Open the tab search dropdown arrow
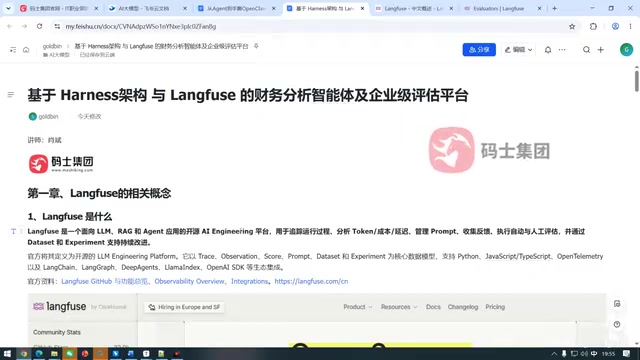Screen dimensions: 640x360 8,8
